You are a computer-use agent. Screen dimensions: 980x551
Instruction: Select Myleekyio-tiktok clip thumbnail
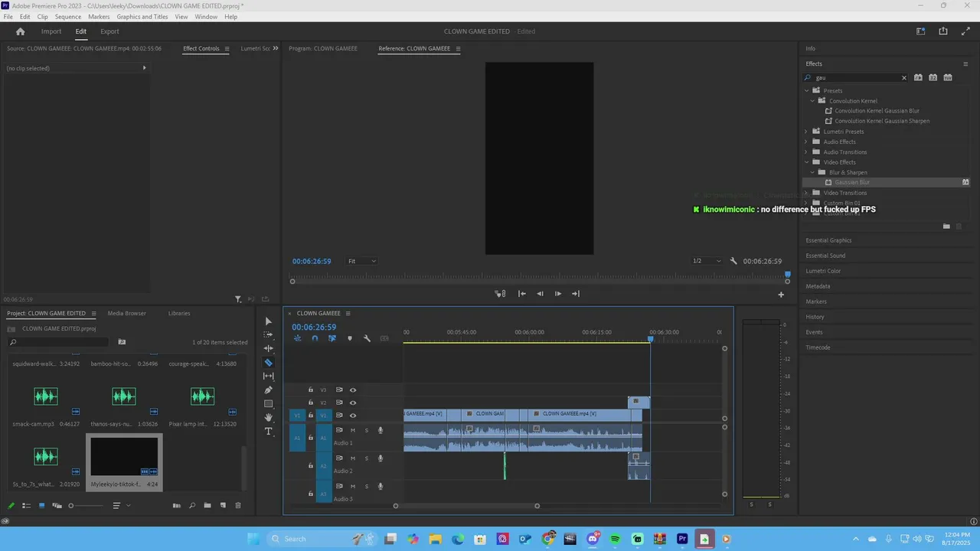pos(124,457)
